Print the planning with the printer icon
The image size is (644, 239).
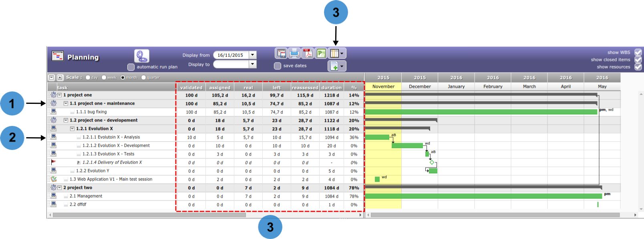click(x=294, y=53)
